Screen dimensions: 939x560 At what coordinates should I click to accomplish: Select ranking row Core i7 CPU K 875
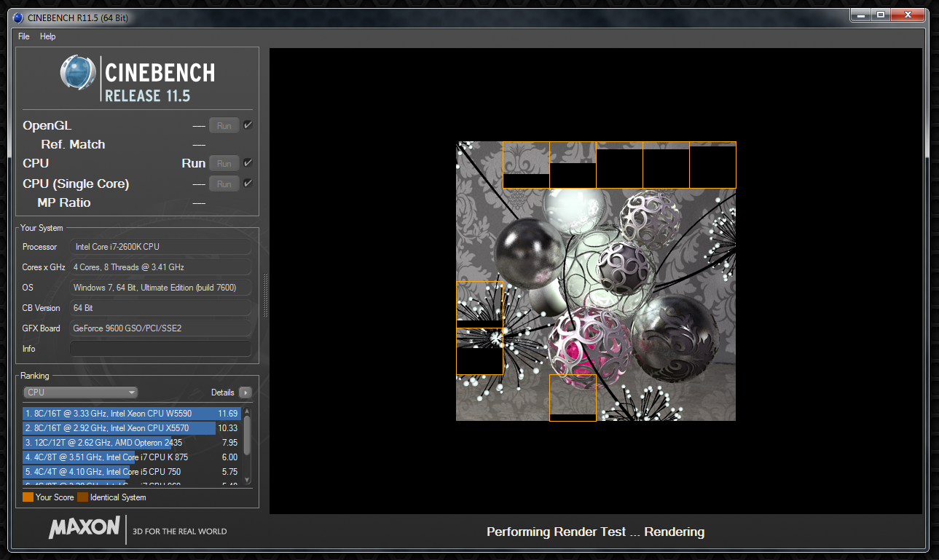131,457
